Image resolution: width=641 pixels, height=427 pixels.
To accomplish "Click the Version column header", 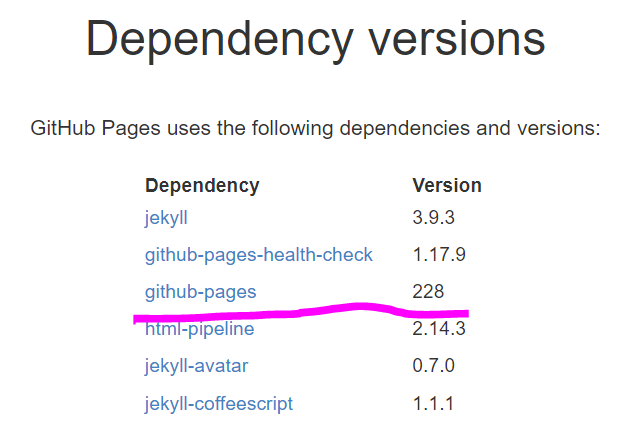I will [x=447, y=186].
